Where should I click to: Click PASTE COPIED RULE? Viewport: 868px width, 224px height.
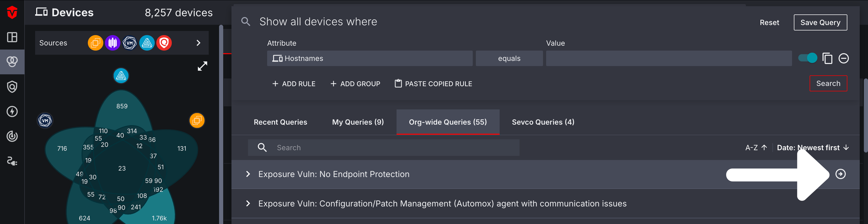[433, 84]
